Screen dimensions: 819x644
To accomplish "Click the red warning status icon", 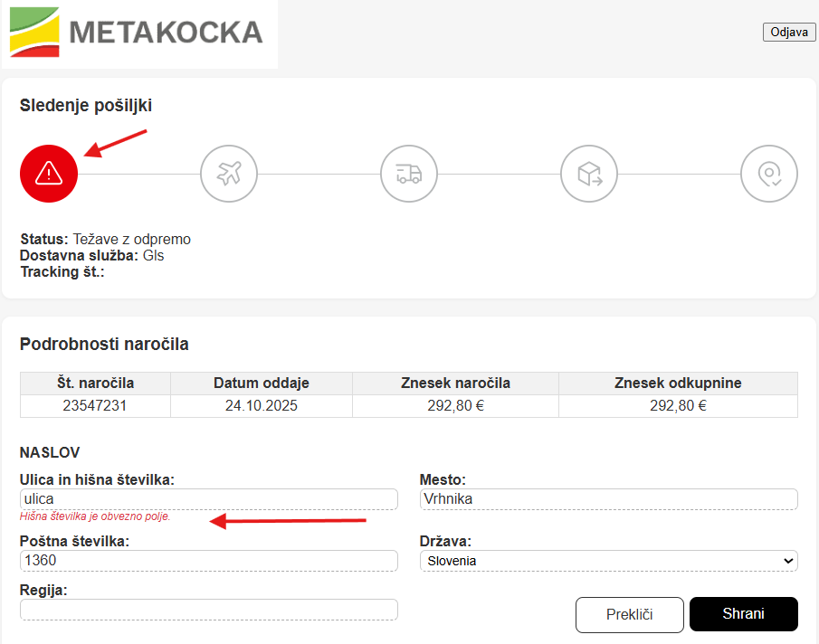I will (x=49, y=173).
